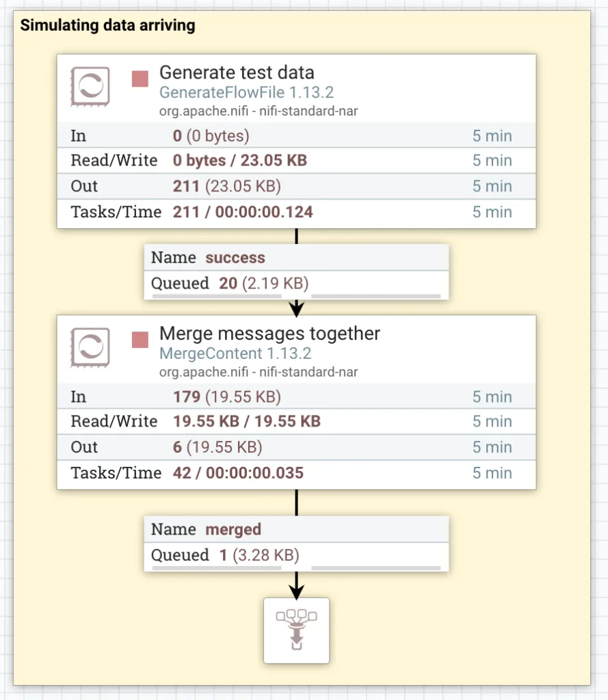Image resolution: width=608 pixels, height=700 pixels.
Task: Click the red stopped status square on Generate test data
Action: [x=140, y=79]
